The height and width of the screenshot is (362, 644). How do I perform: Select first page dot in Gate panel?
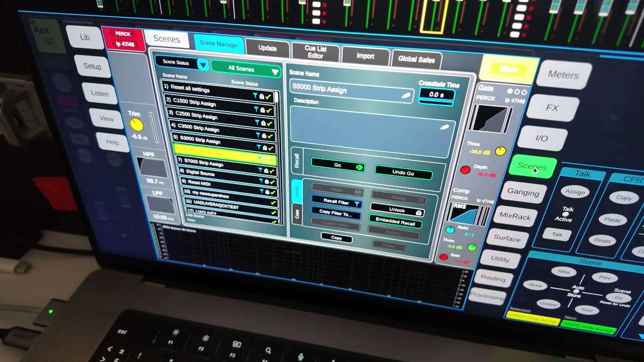[x=510, y=92]
